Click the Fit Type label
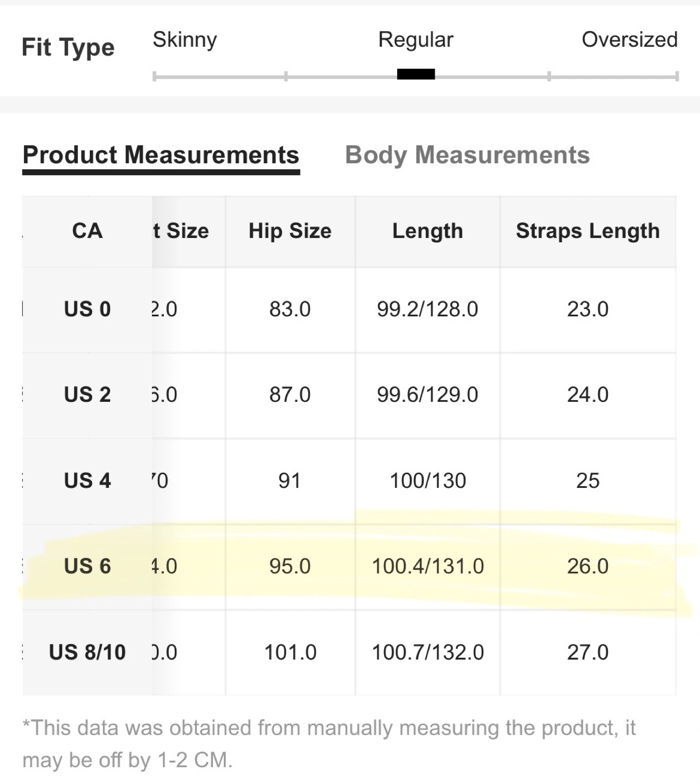Viewport: 700px width, 784px height. click(68, 48)
